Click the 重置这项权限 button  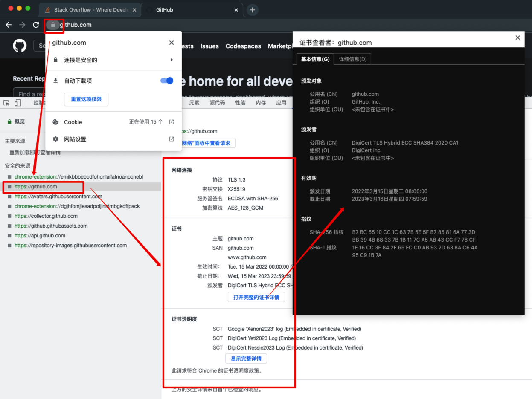tap(86, 99)
